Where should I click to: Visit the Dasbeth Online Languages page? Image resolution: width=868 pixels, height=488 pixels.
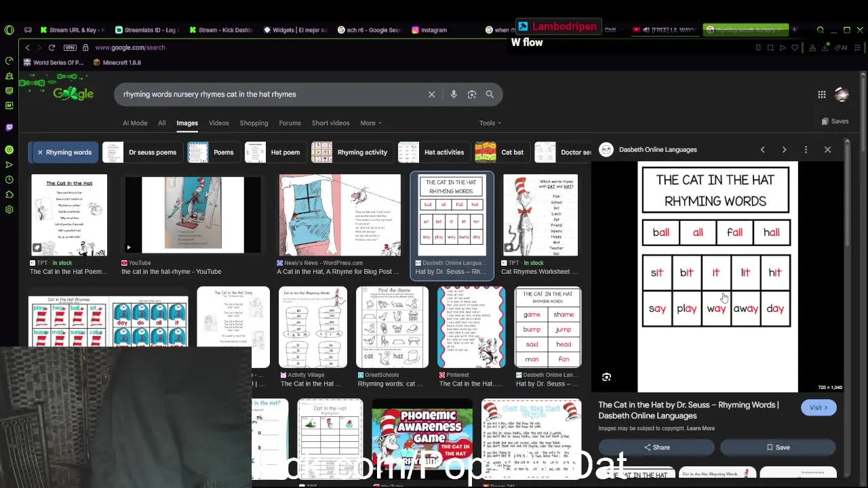tap(818, 408)
